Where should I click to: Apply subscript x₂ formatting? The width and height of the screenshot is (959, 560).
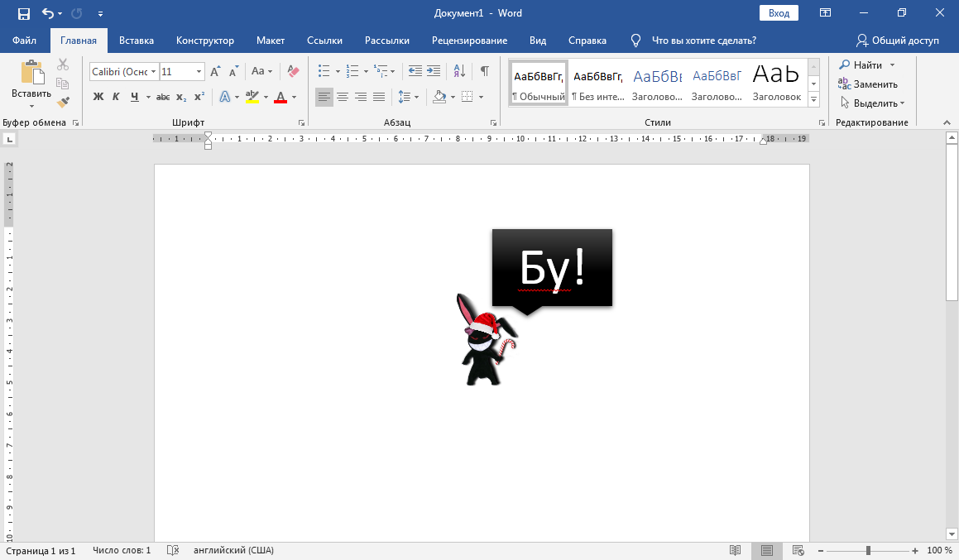(181, 97)
